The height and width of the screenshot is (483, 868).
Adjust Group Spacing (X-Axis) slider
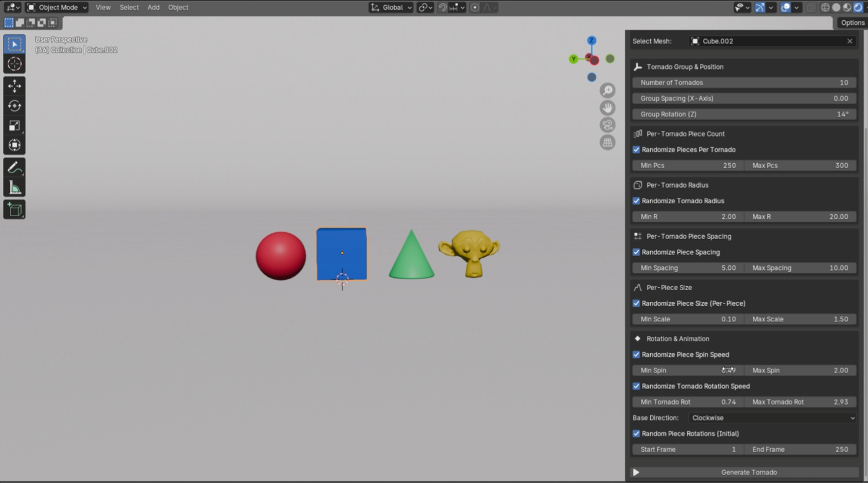(745, 98)
